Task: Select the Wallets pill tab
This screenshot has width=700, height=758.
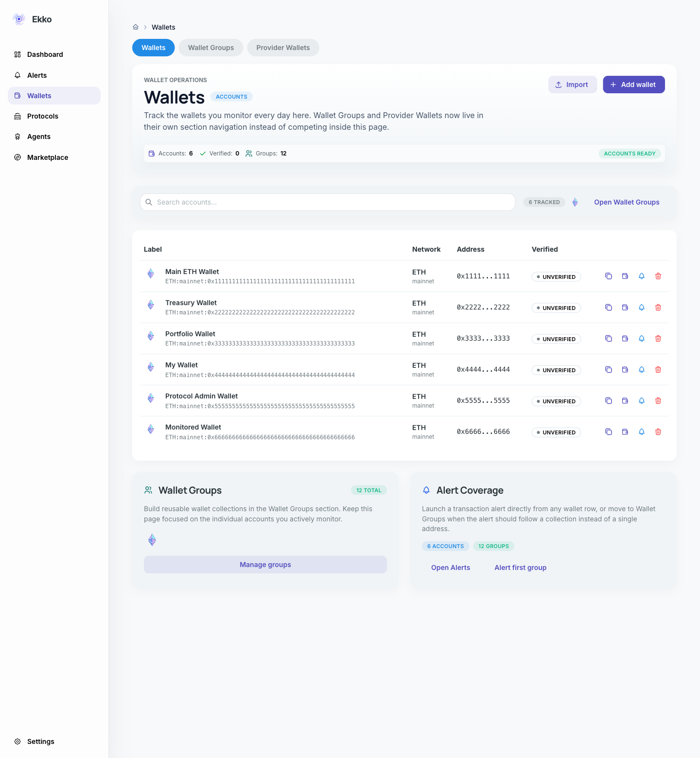Action: click(154, 48)
